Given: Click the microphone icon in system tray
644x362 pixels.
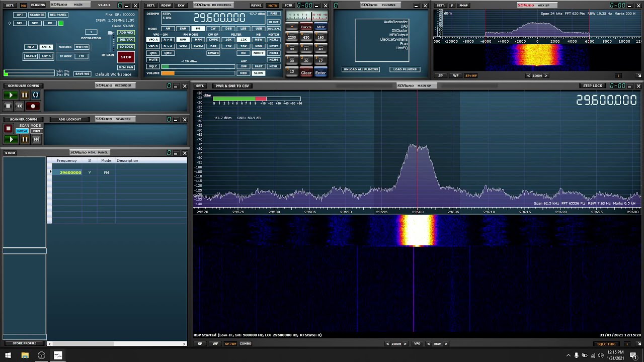Looking at the screenshot, I should (x=577, y=355).
